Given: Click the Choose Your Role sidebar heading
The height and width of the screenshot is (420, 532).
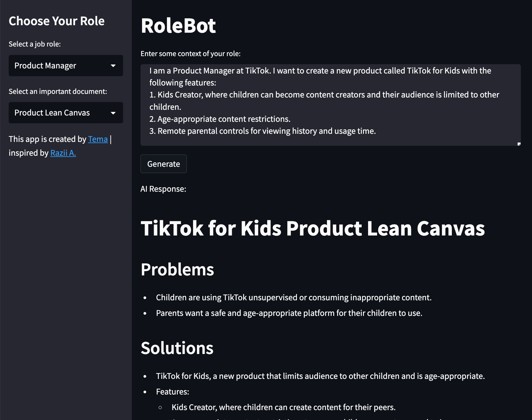Looking at the screenshot, I should click(x=57, y=21).
